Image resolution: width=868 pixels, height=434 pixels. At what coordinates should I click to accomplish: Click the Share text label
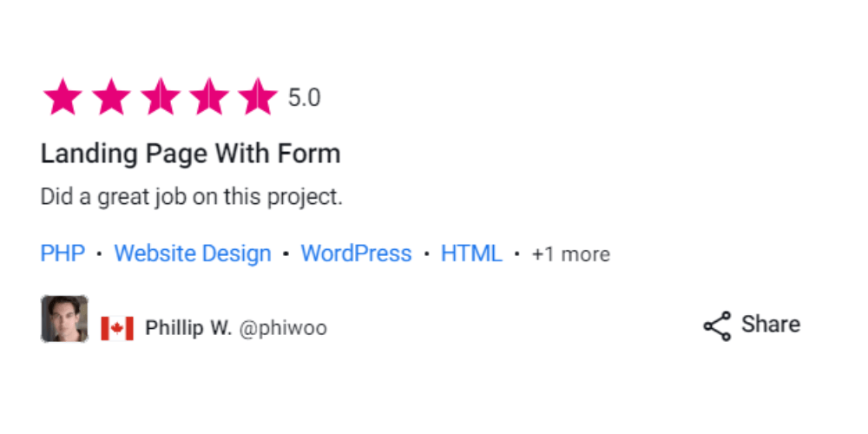771,325
